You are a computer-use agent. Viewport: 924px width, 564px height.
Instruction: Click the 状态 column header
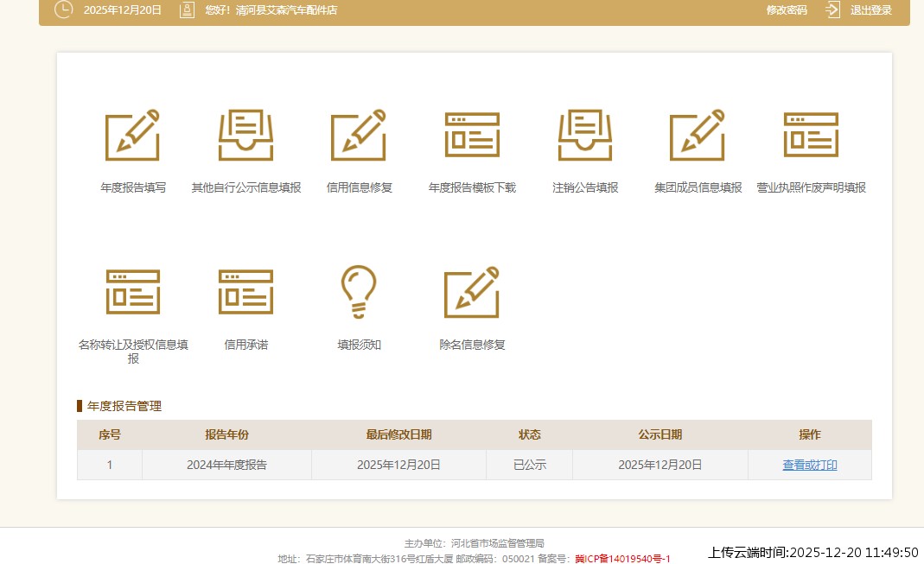(529, 434)
